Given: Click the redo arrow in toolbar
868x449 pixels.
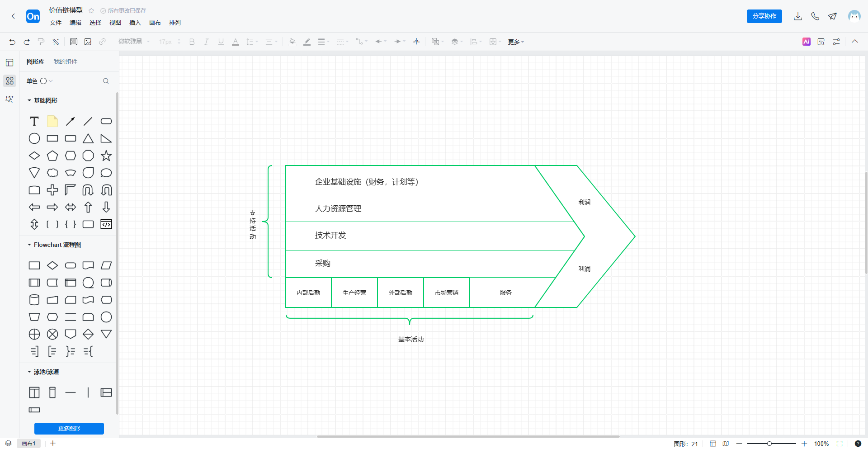Looking at the screenshot, I should click(27, 42).
